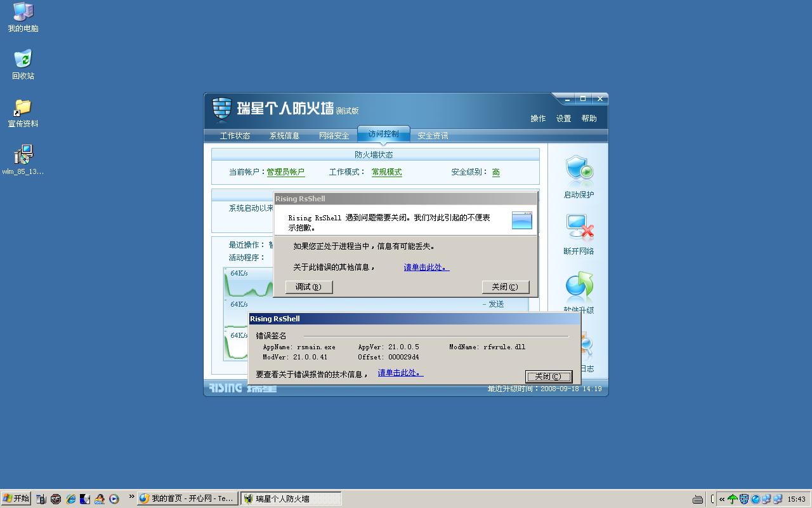Click the blue globe tray icon
This screenshot has height=508, width=812.
(755, 499)
